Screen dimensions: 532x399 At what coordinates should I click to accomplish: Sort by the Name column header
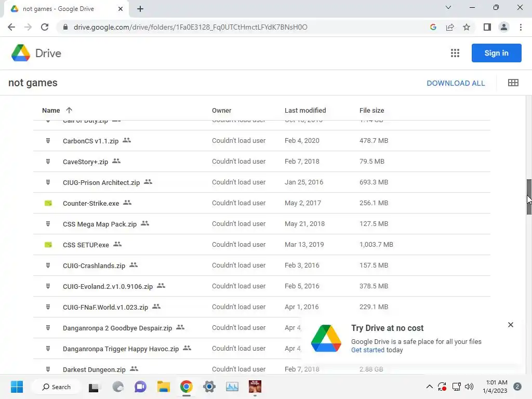[x=51, y=110]
